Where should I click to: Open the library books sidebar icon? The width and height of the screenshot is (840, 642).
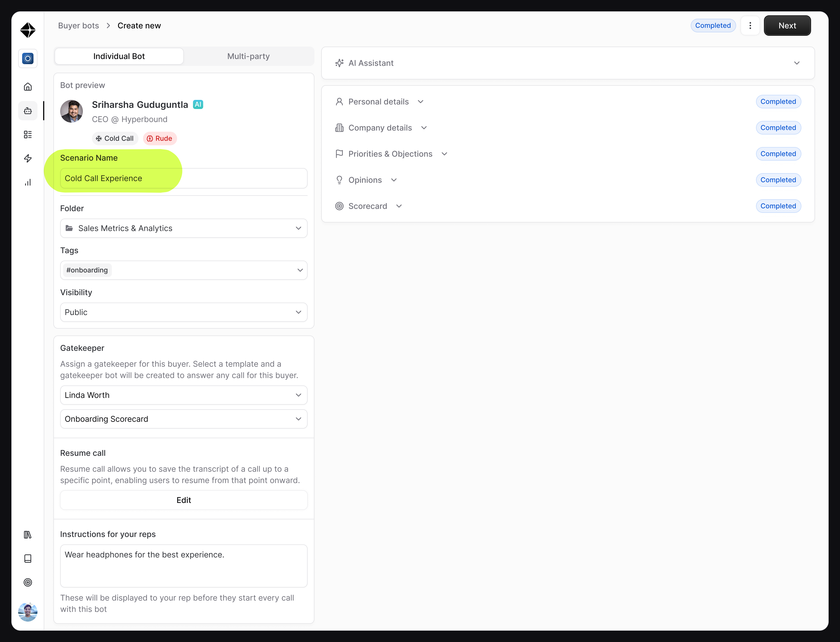click(28, 535)
